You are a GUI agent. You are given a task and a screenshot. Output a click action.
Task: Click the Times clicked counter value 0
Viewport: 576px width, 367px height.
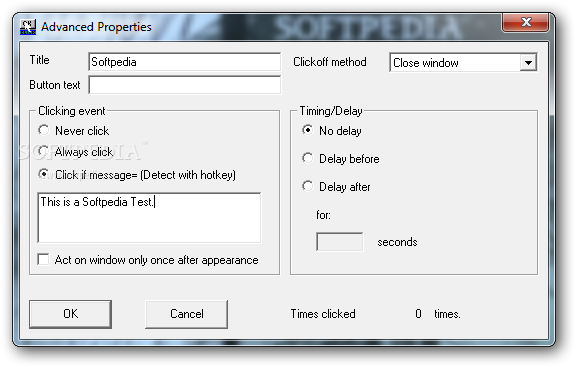pyautogui.click(x=418, y=314)
